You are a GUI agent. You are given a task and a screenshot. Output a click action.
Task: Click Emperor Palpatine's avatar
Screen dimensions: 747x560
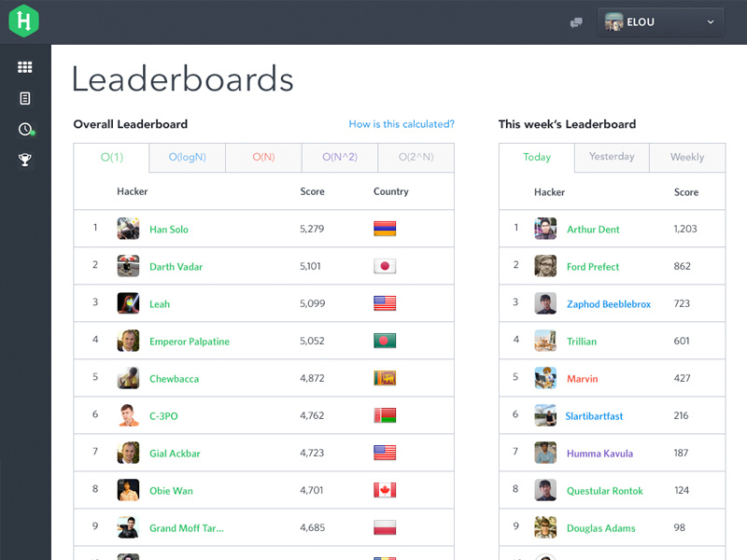click(x=128, y=341)
